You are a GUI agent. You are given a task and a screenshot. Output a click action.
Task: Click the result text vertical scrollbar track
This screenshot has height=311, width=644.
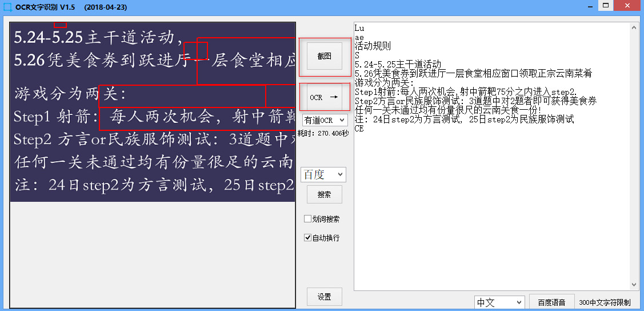point(634,156)
